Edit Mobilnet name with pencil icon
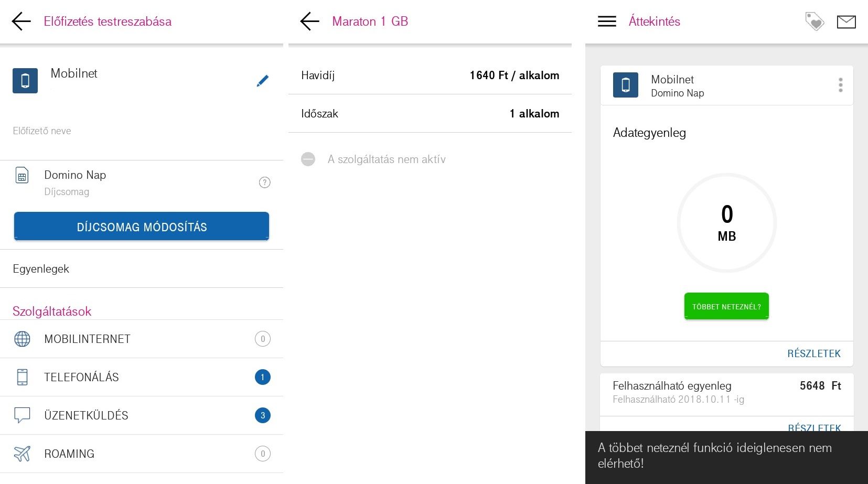 [x=262, y=81]
